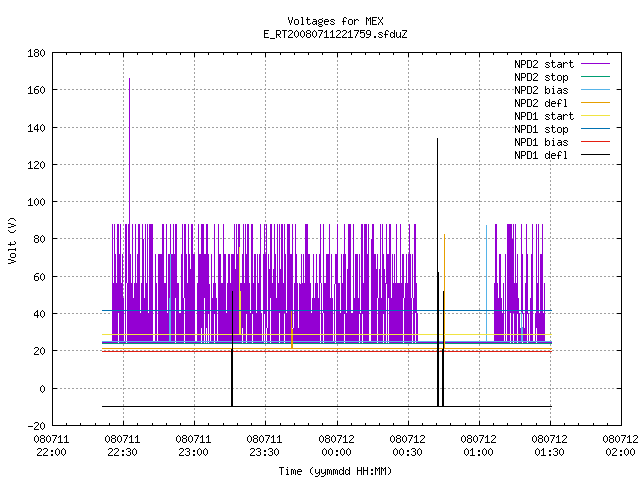640x480 pixels.
Task: Click the filename E_RT20080711221759.sfduZ subtitle
Action: pos(335,34)
